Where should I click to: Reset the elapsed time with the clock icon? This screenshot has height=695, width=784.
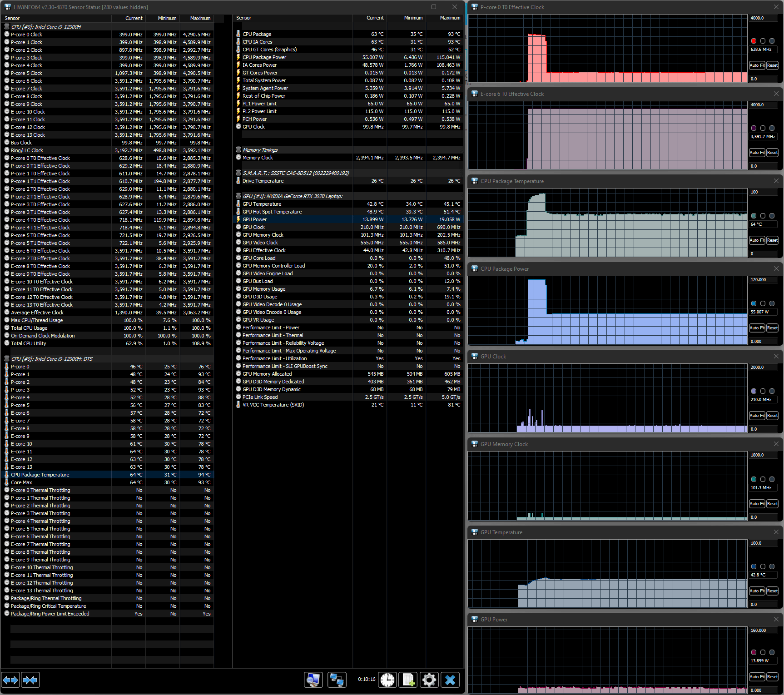point(387,680)
